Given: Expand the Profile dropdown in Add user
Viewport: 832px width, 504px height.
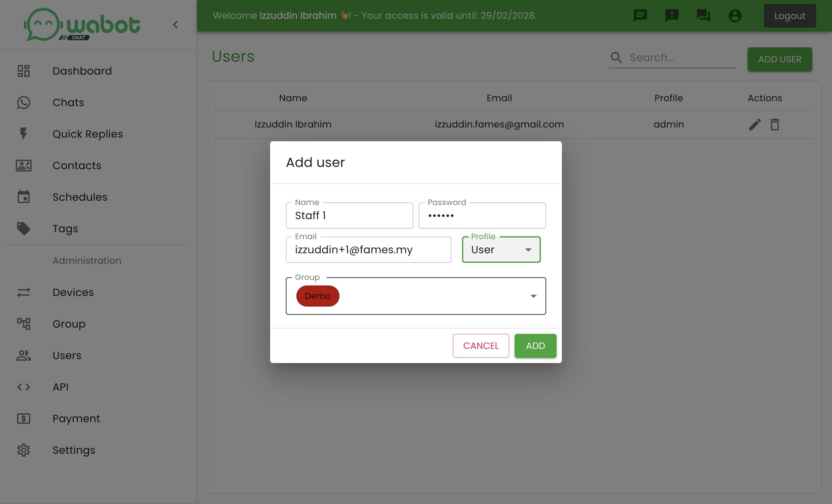Looking at the screenshot, I should pyautogui.click(x=528, y=249).
